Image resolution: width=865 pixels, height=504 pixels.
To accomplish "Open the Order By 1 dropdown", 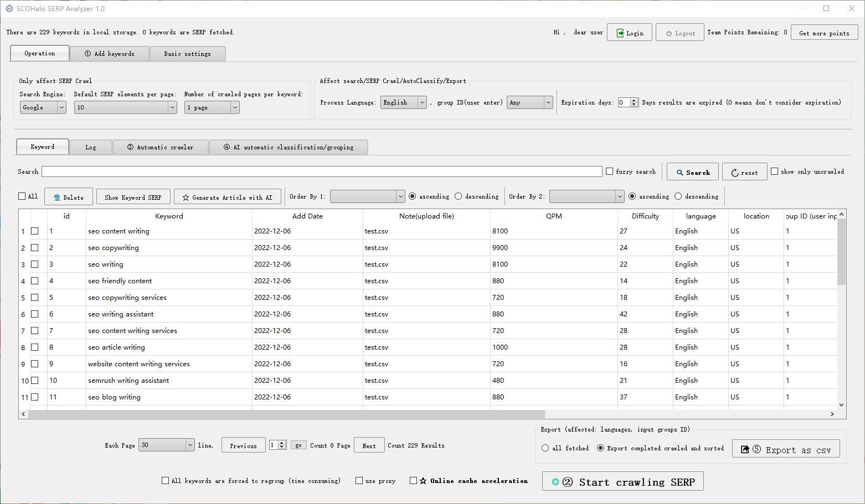I will click(x=368, y=196).
